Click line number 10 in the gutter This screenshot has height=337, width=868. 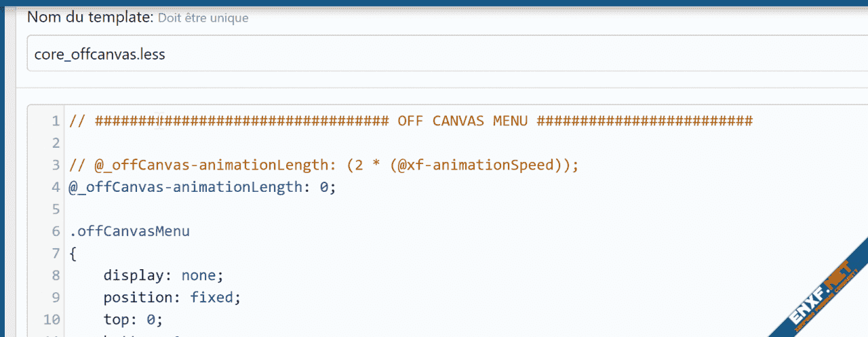pyautogui.click(x=52, y=319)
